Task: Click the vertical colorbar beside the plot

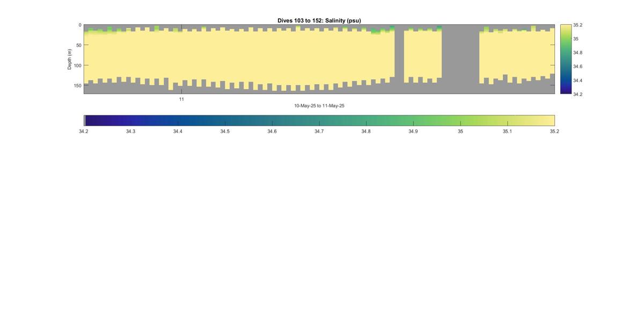Action: click(x=566, y=59)
